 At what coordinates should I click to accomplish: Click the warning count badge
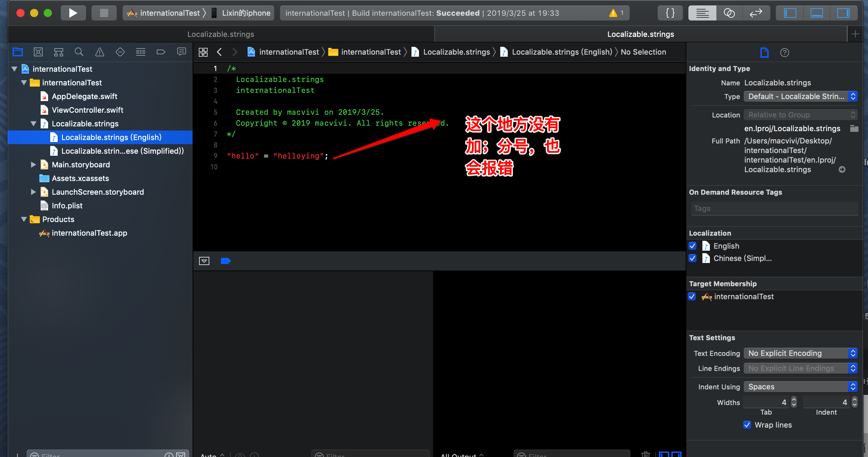(616, 13)
